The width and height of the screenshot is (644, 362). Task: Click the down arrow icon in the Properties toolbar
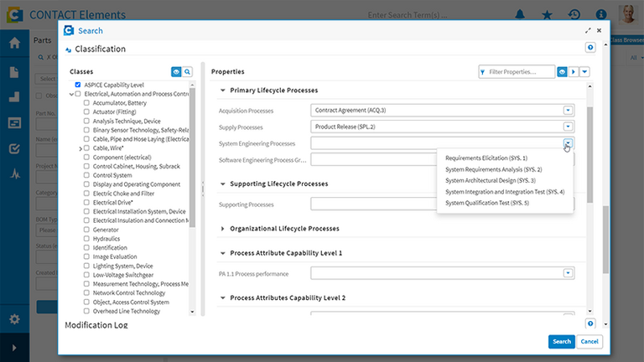point(584,72)
